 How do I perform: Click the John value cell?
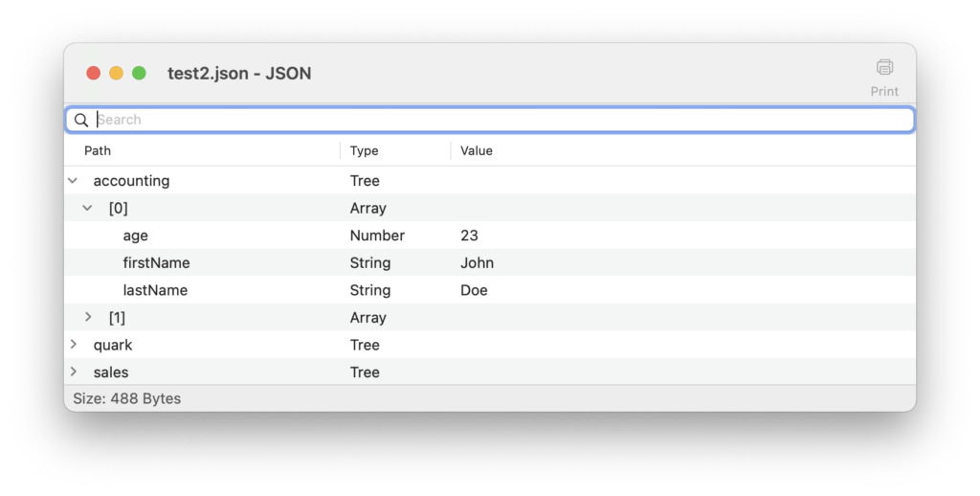(477, 262)
